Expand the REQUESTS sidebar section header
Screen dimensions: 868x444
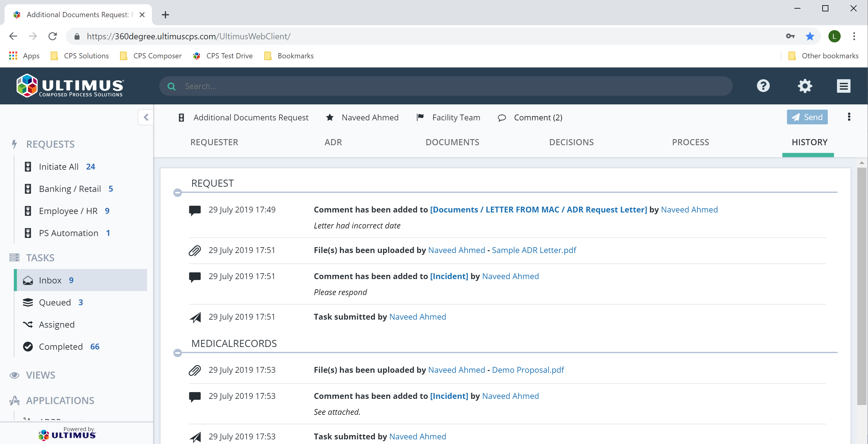tap(51, 144)
